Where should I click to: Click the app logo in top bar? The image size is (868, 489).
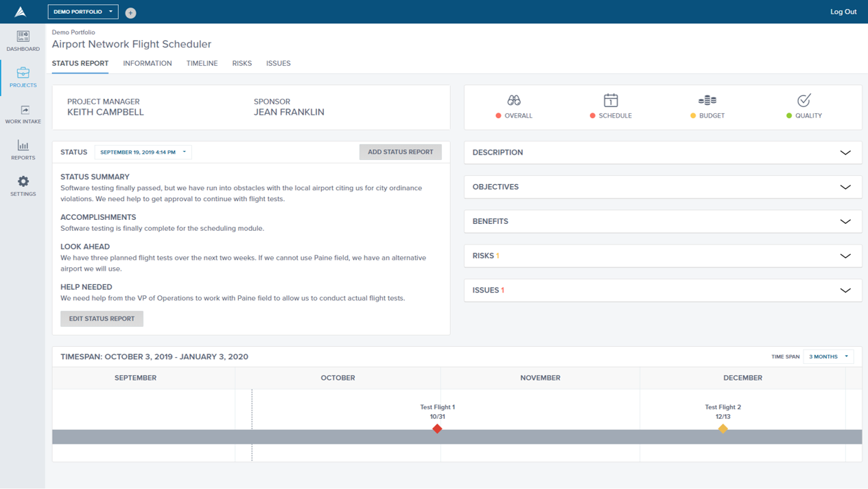point(21,12)
